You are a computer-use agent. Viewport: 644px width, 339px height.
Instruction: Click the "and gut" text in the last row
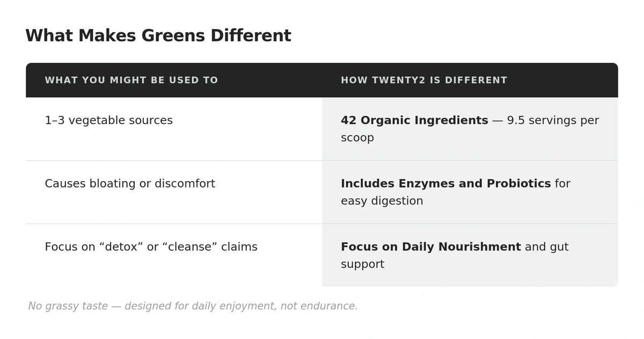[x=546, y=247]
